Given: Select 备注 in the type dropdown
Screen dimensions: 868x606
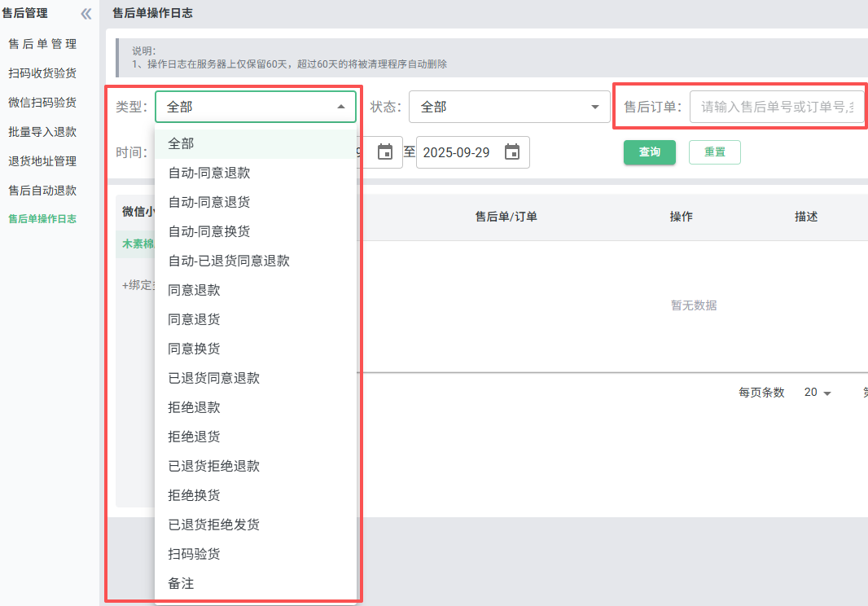Looking at the screenshot, I should point(181,583).
